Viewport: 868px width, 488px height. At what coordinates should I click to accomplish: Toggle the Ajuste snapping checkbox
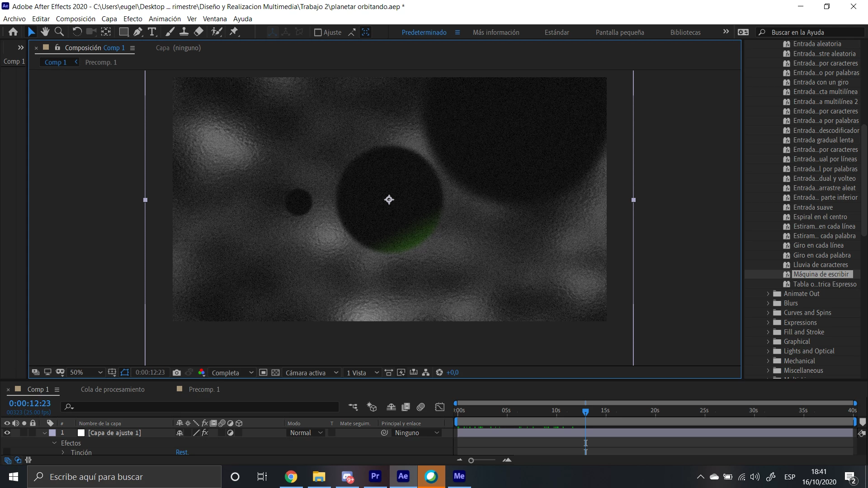[318, 33]
